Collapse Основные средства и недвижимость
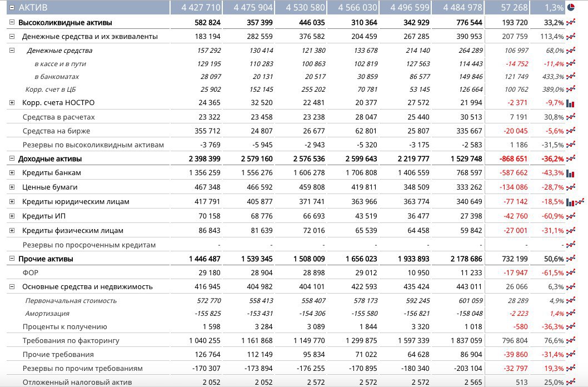Image resolution: width=588 pixels, height=387 pixels. pos(12,287)
